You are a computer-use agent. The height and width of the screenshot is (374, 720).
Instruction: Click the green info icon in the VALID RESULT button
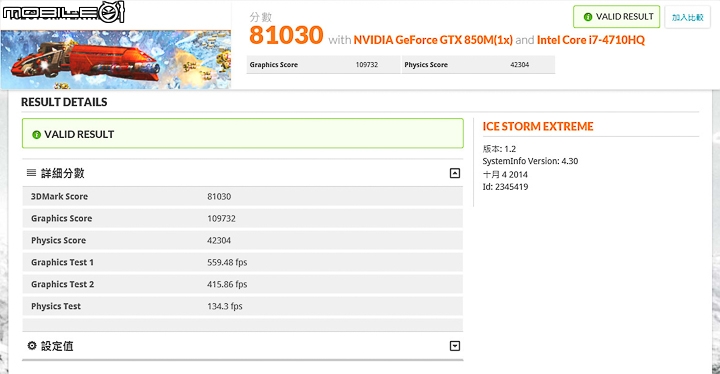[587, 17]
